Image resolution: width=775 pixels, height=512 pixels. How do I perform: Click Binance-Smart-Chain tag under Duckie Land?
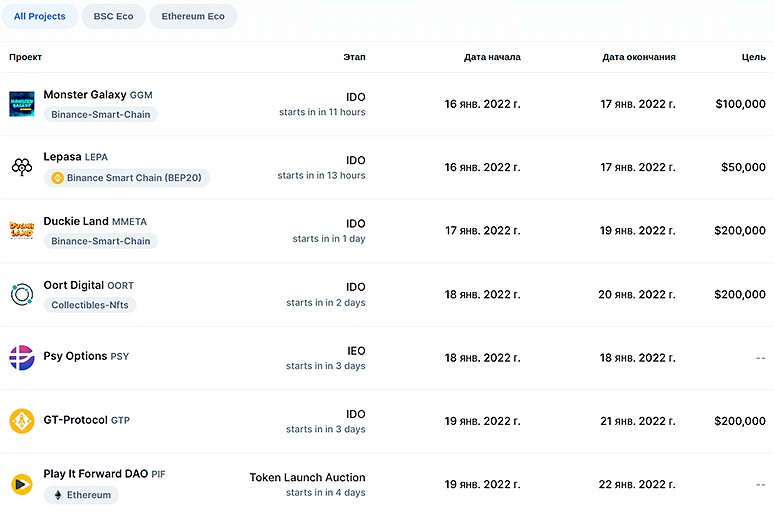(101, 241)
